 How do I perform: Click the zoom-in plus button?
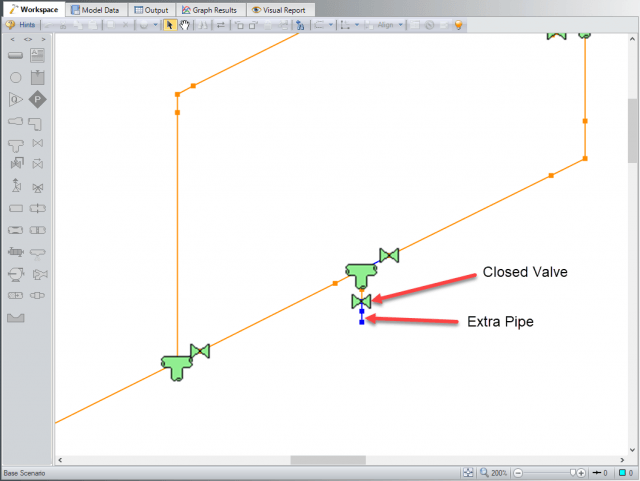pyautogui.click(x=581, y=473)
